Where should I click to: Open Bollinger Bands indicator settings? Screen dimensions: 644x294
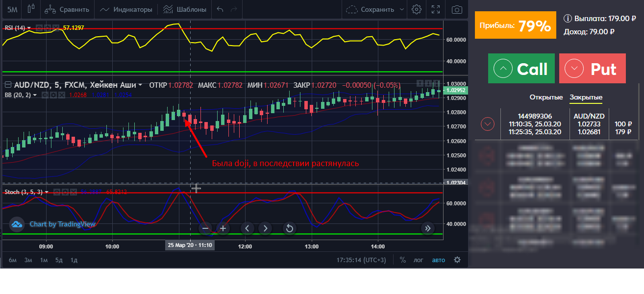tap(53, 95)
